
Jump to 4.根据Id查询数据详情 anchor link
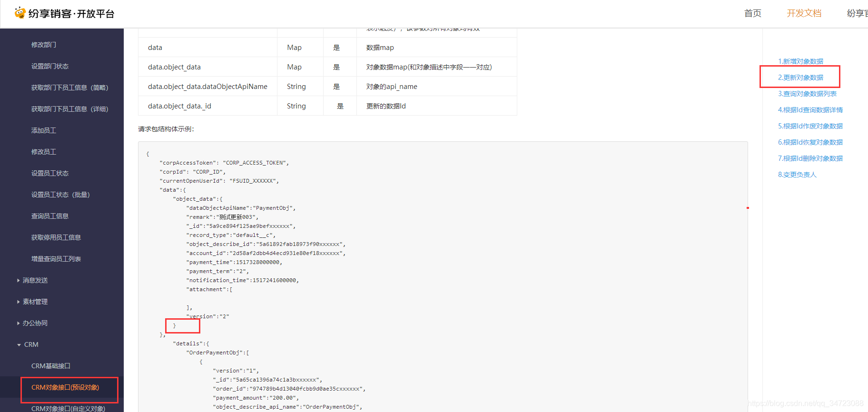(810, 110)
